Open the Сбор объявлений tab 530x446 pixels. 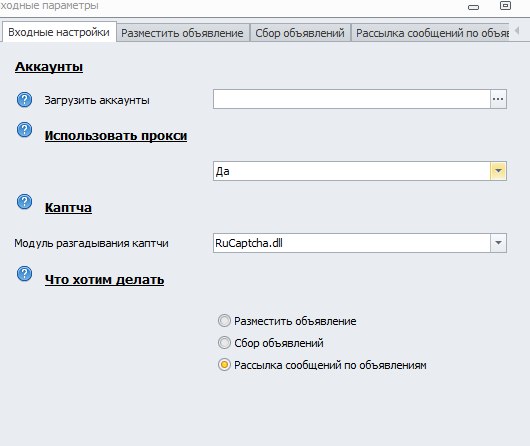[300, 33]
